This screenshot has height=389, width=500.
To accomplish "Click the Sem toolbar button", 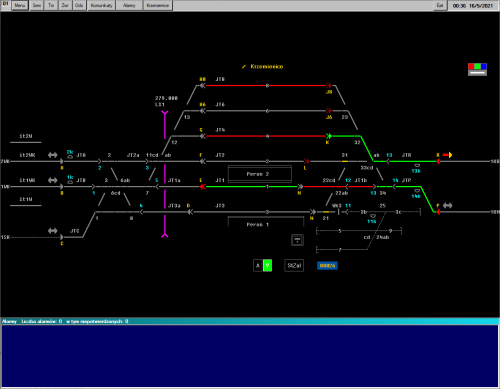I will coord(37,5).
